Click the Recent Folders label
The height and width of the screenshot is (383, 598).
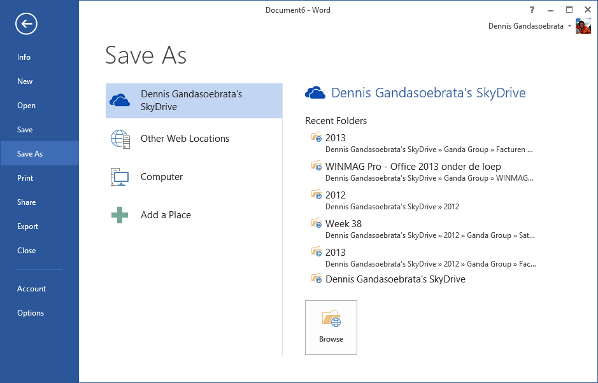click(336, 121)
